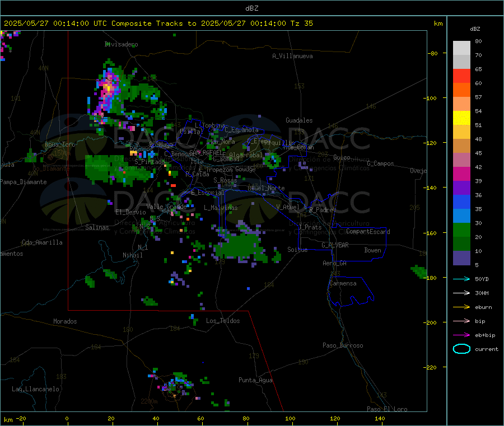Click the 'dBZ' heading above the color legend

[475, 29]
